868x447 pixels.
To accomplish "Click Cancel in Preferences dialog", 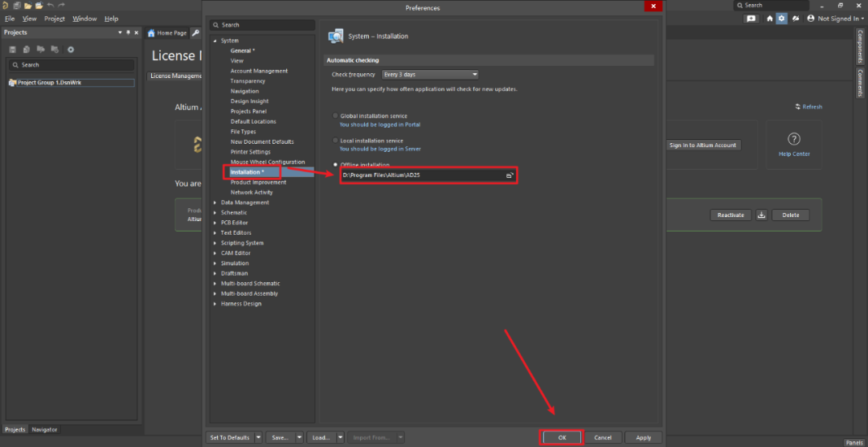I will [603, 437].
